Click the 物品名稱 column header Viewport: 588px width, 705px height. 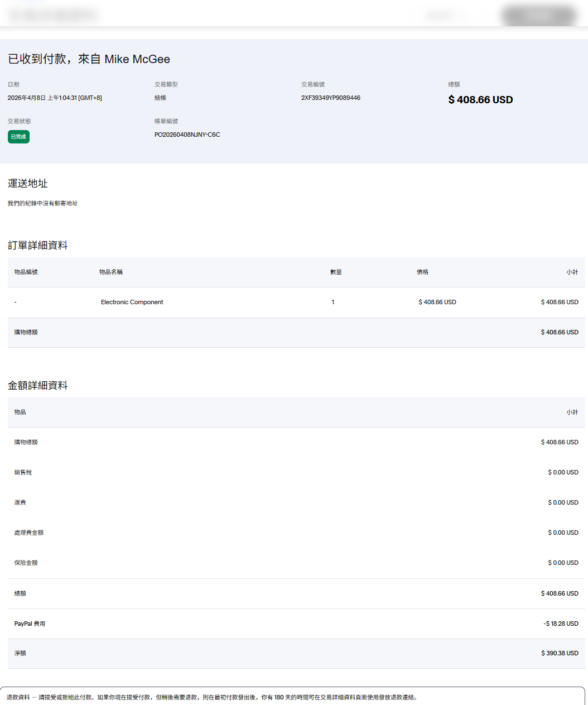(x=110, y=272)
